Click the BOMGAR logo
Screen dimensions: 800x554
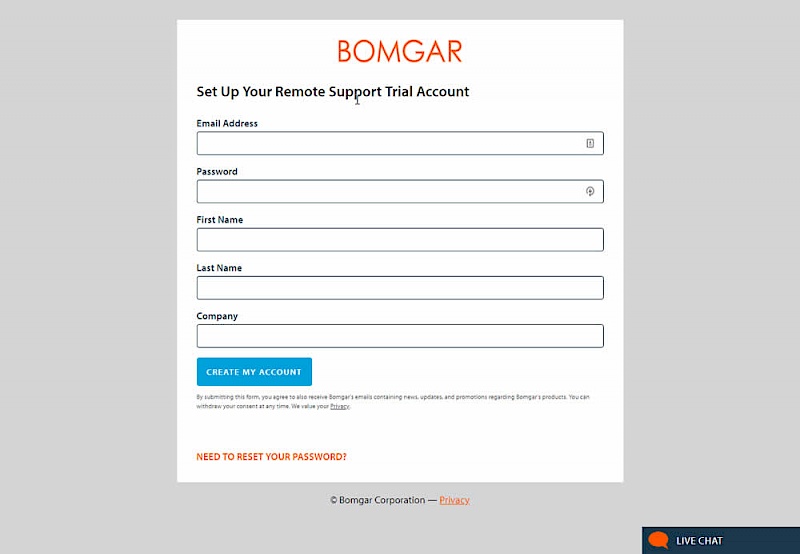click(400, 51)
